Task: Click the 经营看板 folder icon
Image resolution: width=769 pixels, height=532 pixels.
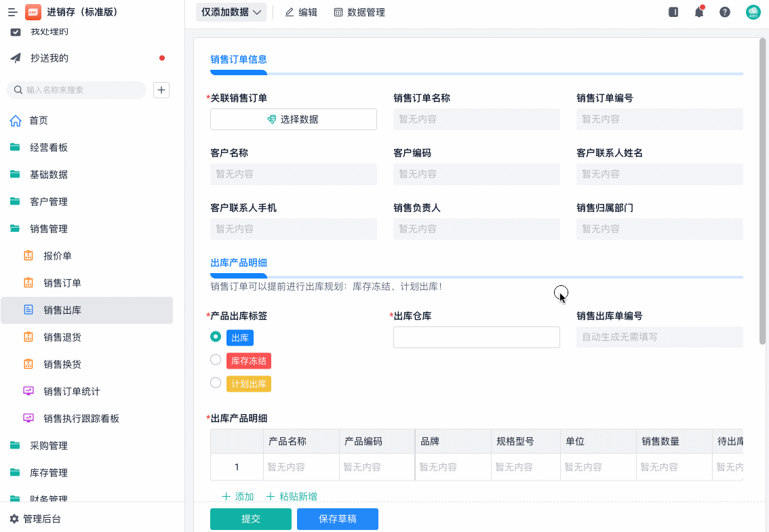Action: [x=15, y=147]
